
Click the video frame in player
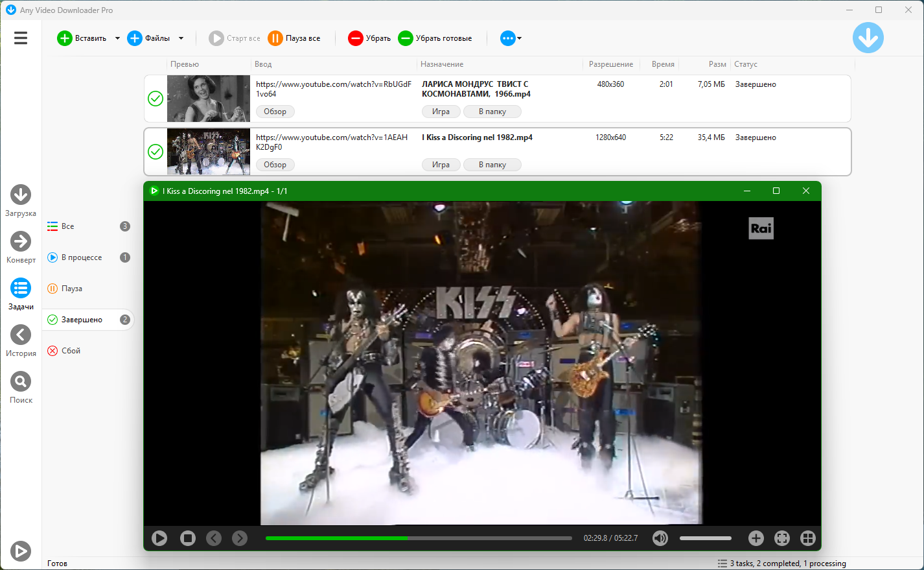coord(481,362)
